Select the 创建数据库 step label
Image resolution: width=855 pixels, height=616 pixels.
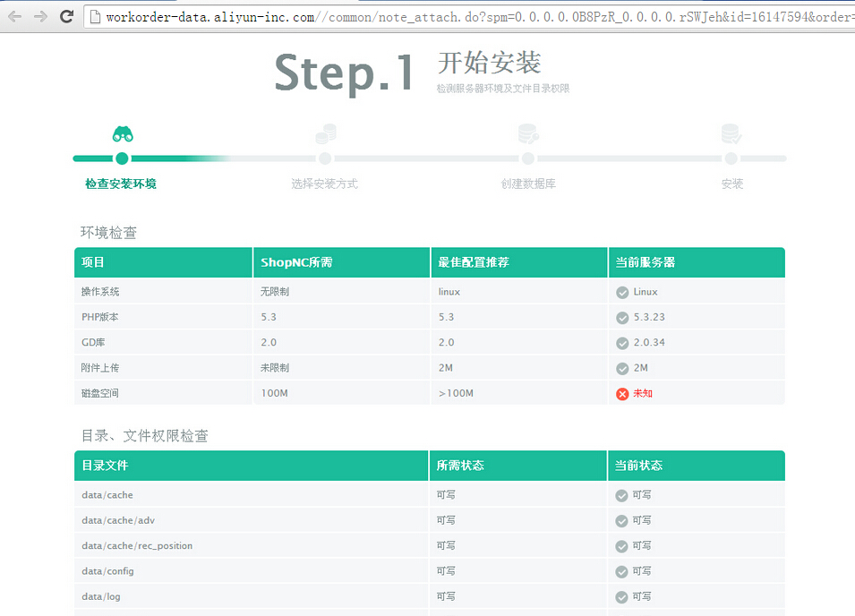528,184
